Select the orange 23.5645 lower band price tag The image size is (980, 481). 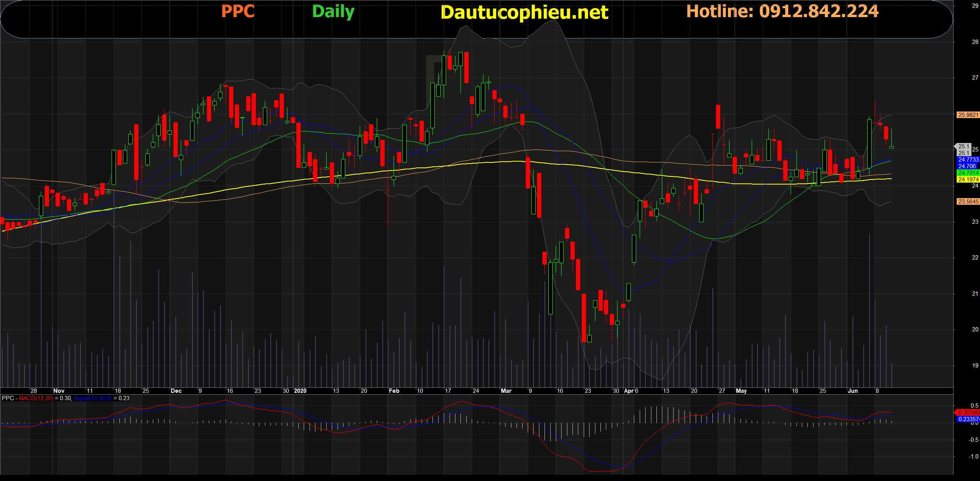[968, 202]
